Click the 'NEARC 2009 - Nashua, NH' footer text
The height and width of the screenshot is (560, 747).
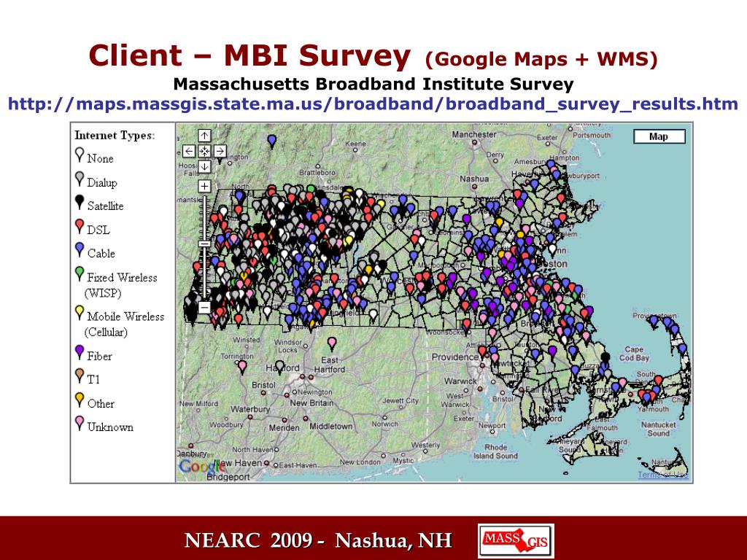[318, 540]
